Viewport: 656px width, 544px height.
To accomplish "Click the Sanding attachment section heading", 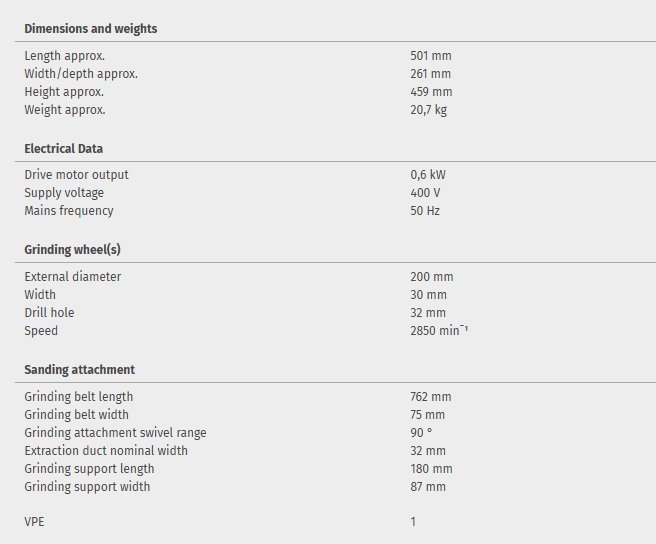I will pyautogui.click(x=79, y=370).
